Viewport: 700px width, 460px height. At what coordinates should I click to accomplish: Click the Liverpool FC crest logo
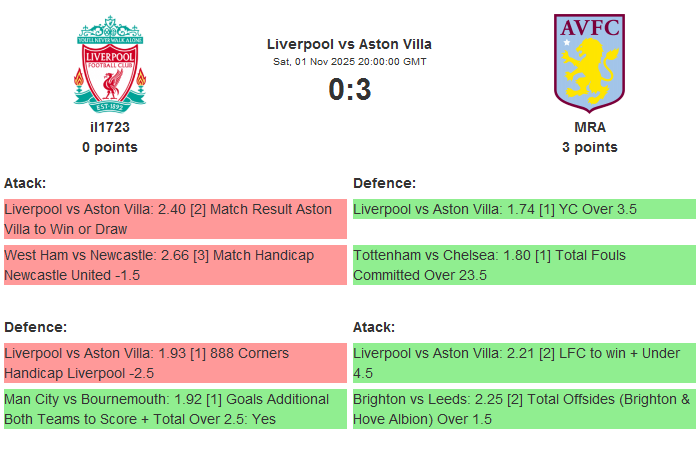110,62
